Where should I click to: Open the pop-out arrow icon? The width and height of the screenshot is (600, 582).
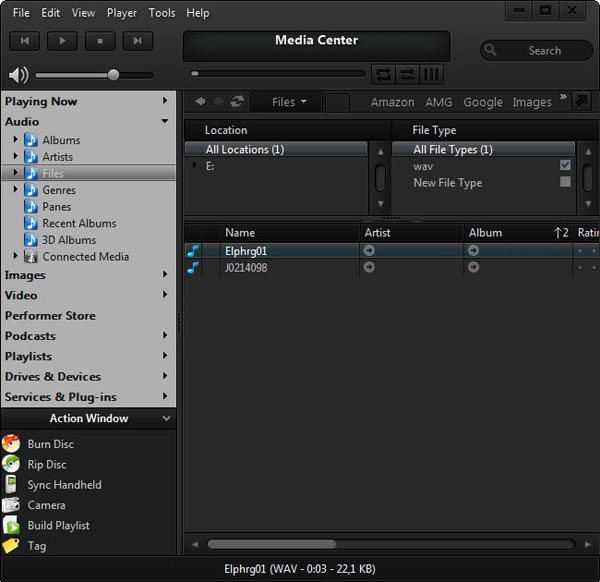tap(581, 101)
